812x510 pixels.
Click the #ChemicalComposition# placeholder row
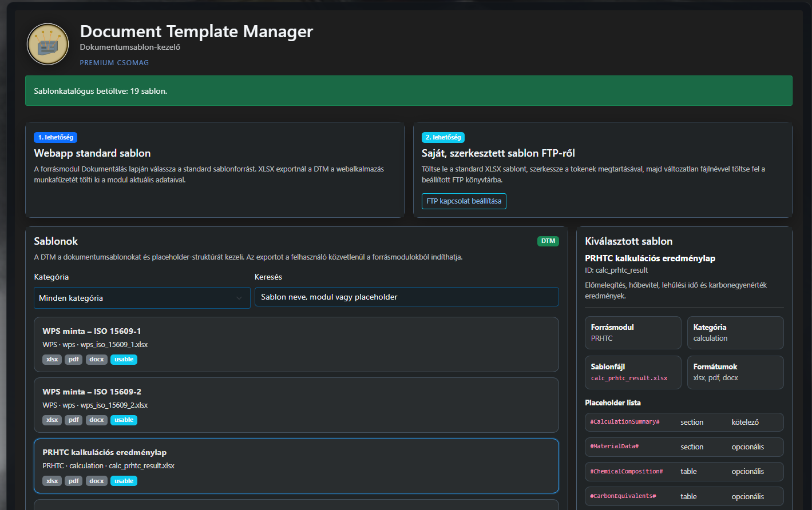tap(684, 472)
